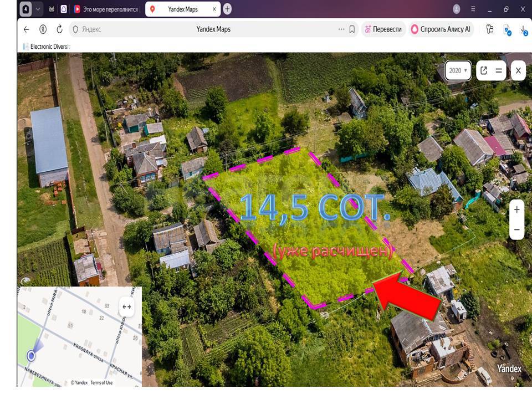The width and height of the screenshot is (532, 399).
Task: Close the panorama viewer with X
Action: coord(518,70)
